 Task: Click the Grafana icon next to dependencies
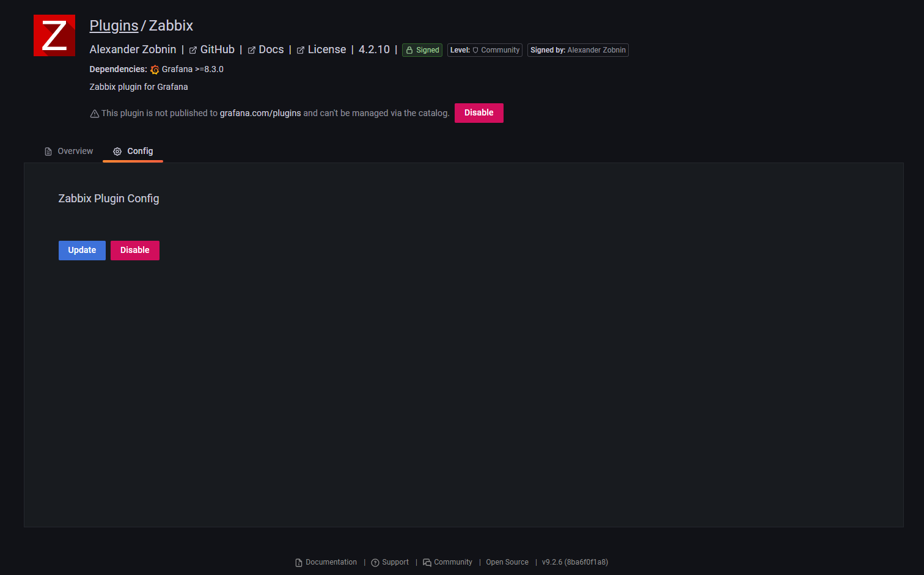tap(155, 69)
